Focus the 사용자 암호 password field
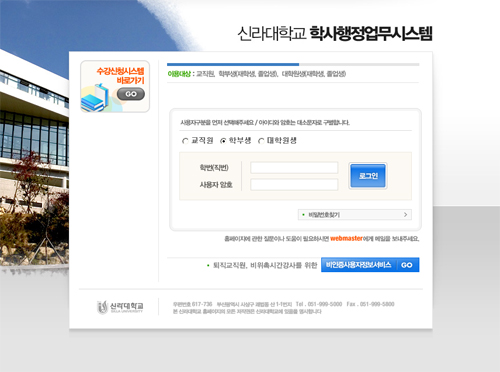500x372 pixels. point(294,184)
